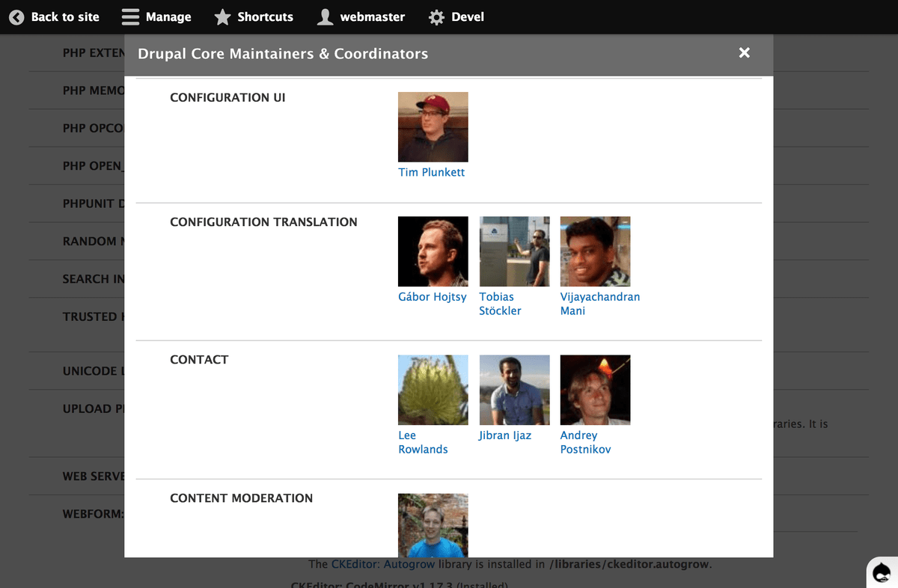The image size is (898, 588).
Task: Click Jibran Ijaz's avatar photo
Action: pos(514,390)
